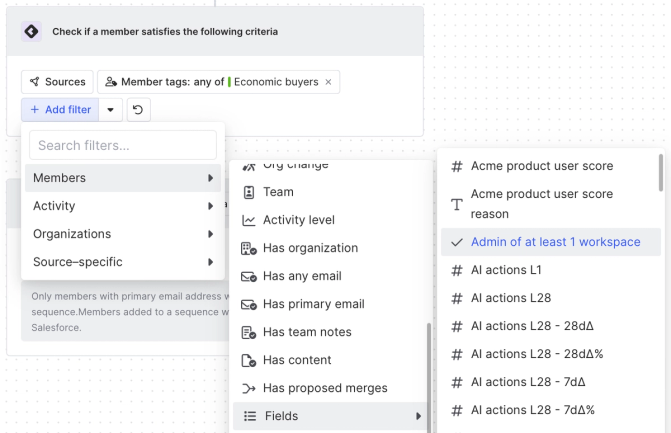Click the Has organization building icon
Viewport: 671px width, 433px height.
[x=249, y=248]
